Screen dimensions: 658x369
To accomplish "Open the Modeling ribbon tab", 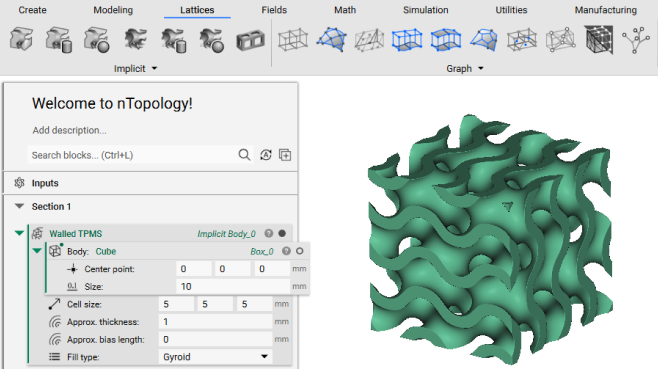I will tap(113, 10).
